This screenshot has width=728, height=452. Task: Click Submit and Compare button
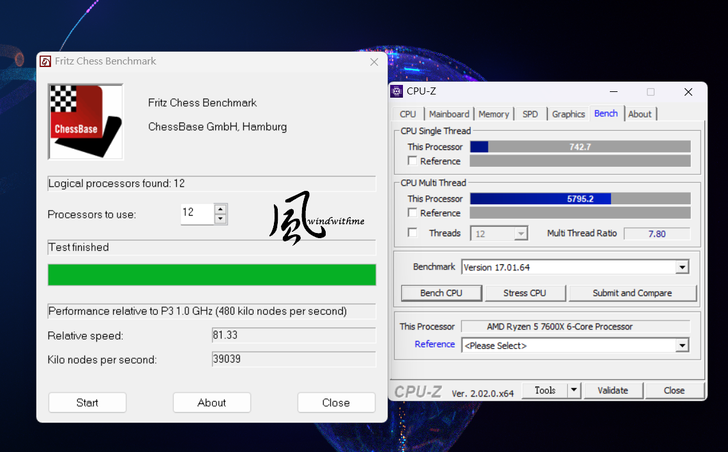tap(631, 293)
